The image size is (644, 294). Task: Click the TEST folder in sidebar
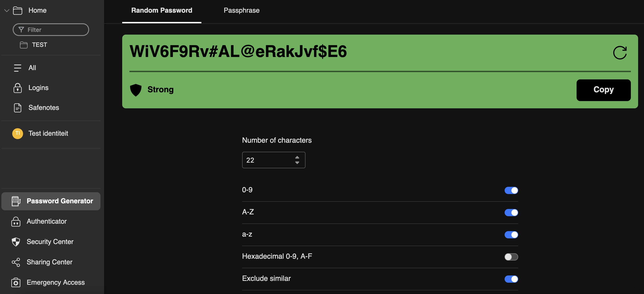coord(39,44)
